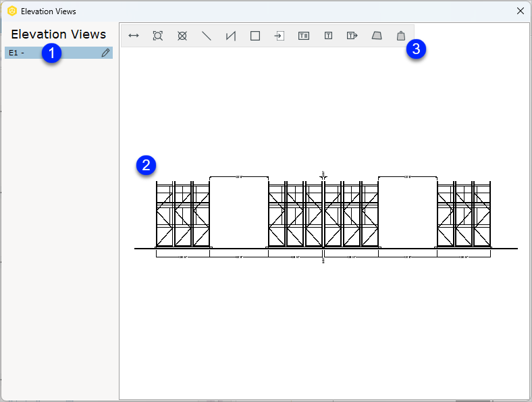Screen dimensions: 532x402
Task: Close the Elevation Views window
Action: [x=521, y=11]
